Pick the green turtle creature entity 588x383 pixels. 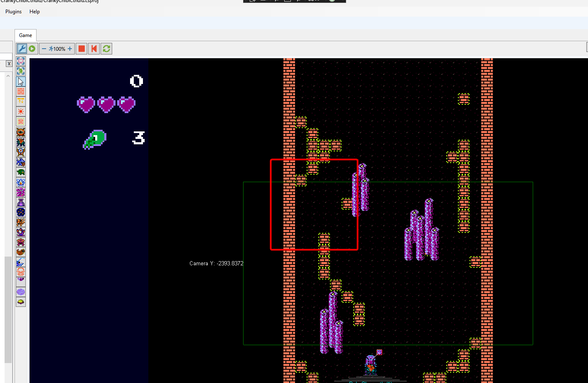pyautogui.click(x=20, y=171)
